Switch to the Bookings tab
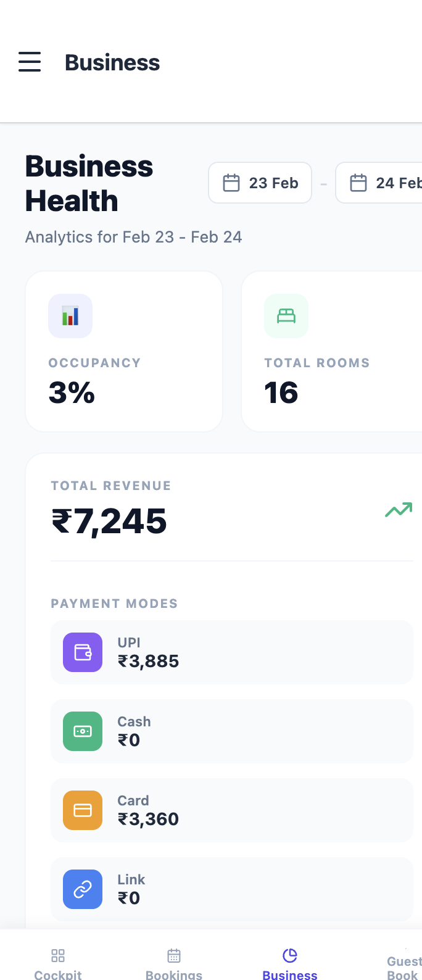The width and height of the screenshot is (422, 980). (x=174, y=964)
